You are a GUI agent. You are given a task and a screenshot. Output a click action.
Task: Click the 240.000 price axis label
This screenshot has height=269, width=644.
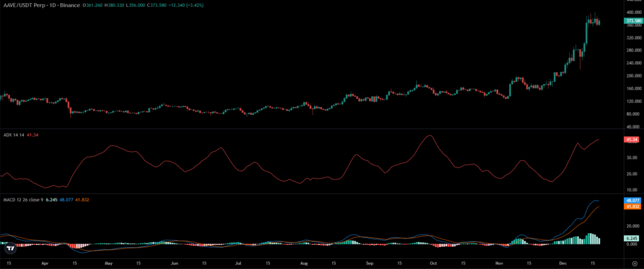coord(633,63)
